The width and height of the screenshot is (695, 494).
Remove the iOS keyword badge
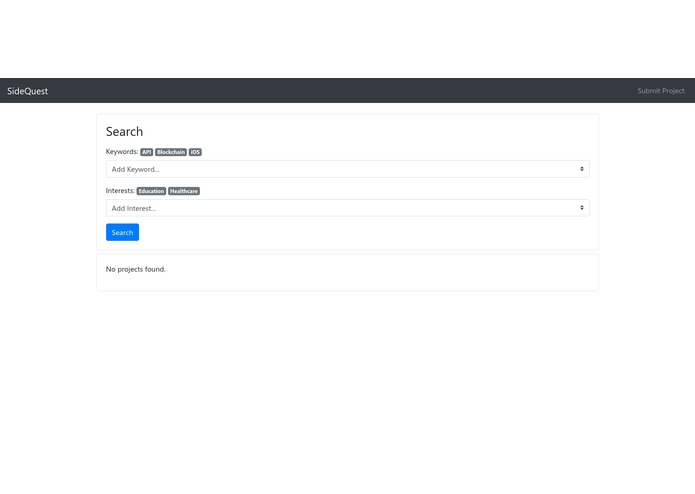[195, 152]
